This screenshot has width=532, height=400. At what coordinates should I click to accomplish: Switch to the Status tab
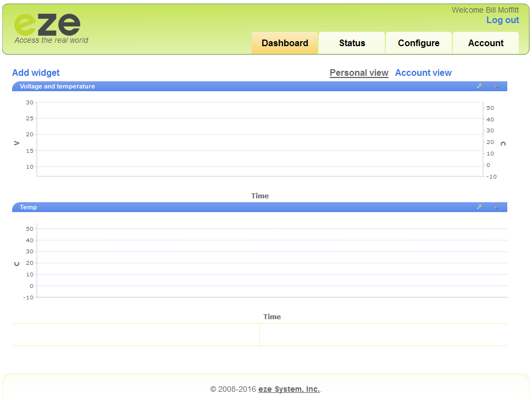pos(352,43)
